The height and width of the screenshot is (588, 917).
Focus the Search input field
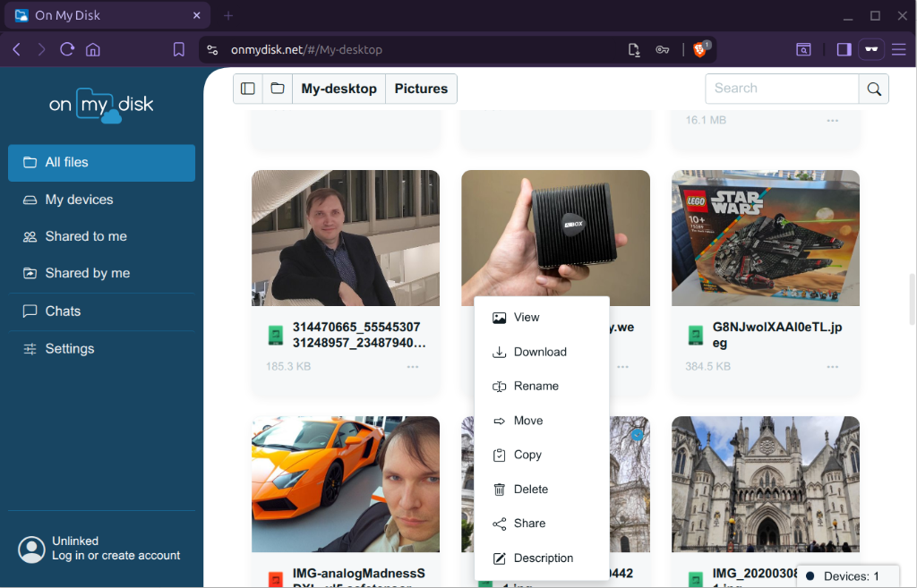[x=782, y=89]
